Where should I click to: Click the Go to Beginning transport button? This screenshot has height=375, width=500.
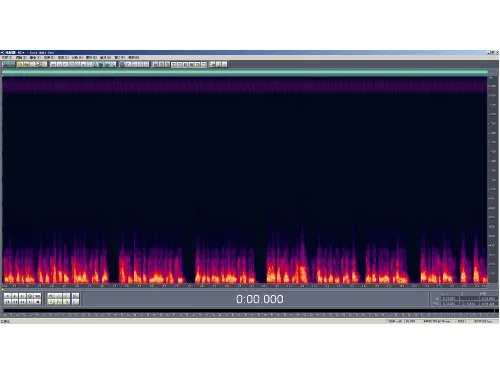7,302
